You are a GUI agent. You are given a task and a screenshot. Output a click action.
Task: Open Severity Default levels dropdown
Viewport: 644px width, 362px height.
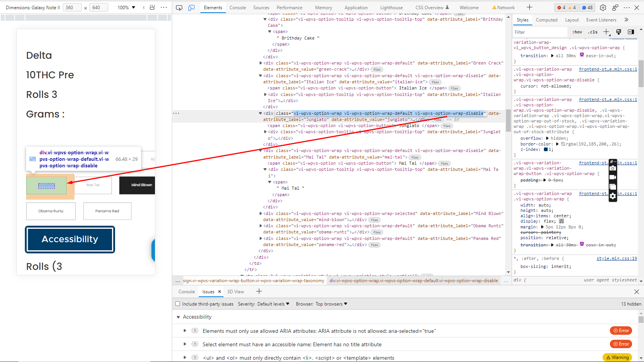point(273,304)
